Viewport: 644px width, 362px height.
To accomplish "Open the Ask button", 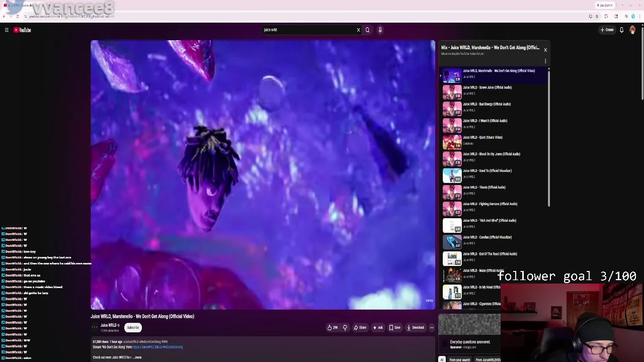I will [378, 328].
